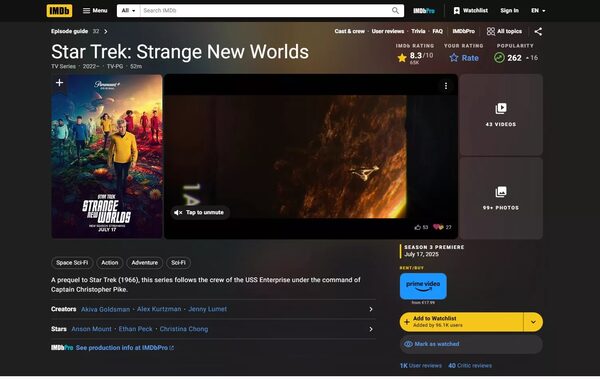
Task: Go to the Trivia section
Action: tap(418, 31)
